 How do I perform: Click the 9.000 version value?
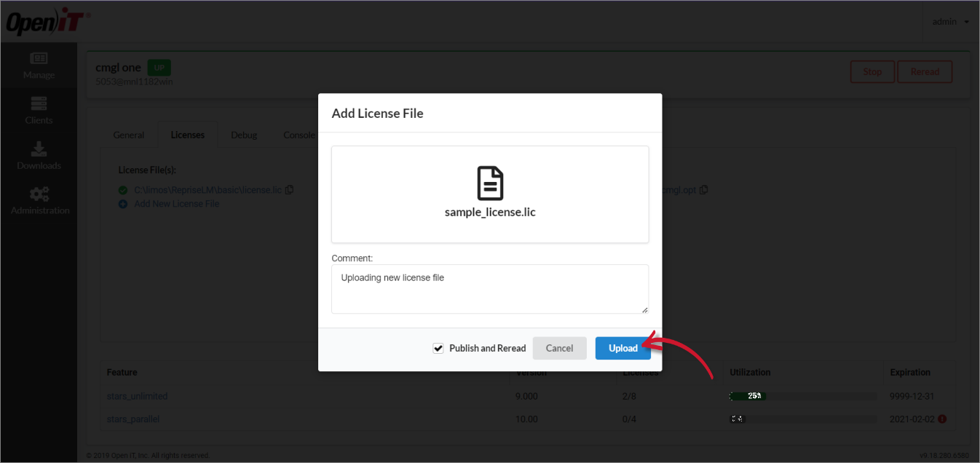coord(526,396)
